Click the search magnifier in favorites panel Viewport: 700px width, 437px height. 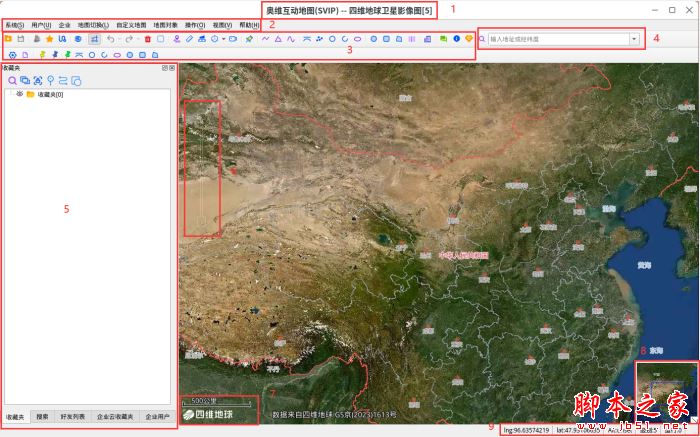point(12,80)
